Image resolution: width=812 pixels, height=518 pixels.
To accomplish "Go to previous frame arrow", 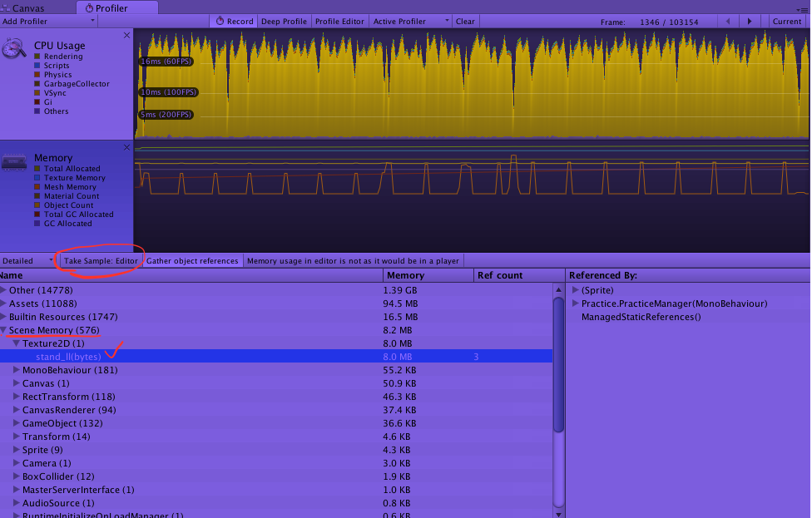I will point(728,22).
